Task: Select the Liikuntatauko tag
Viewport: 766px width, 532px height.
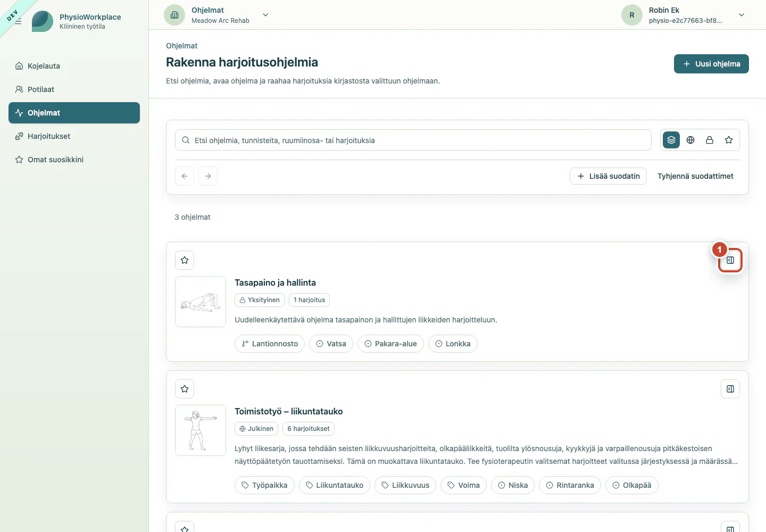Action: (335, 485)
